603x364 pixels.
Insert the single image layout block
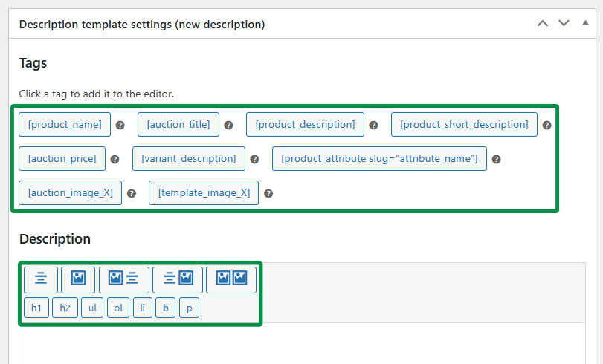coord(78,280)
